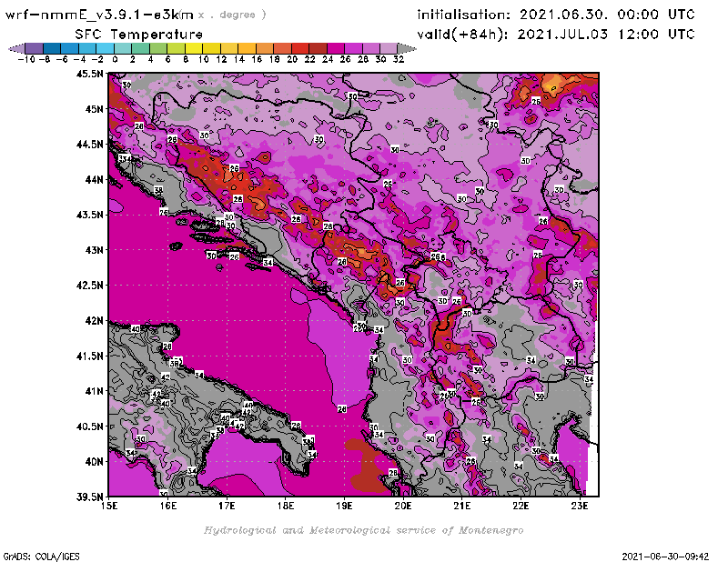Click the '12:00 UTC' valid time
This screenshot has height=562, width=728.
pyautogui.click(x=656, y=34)
